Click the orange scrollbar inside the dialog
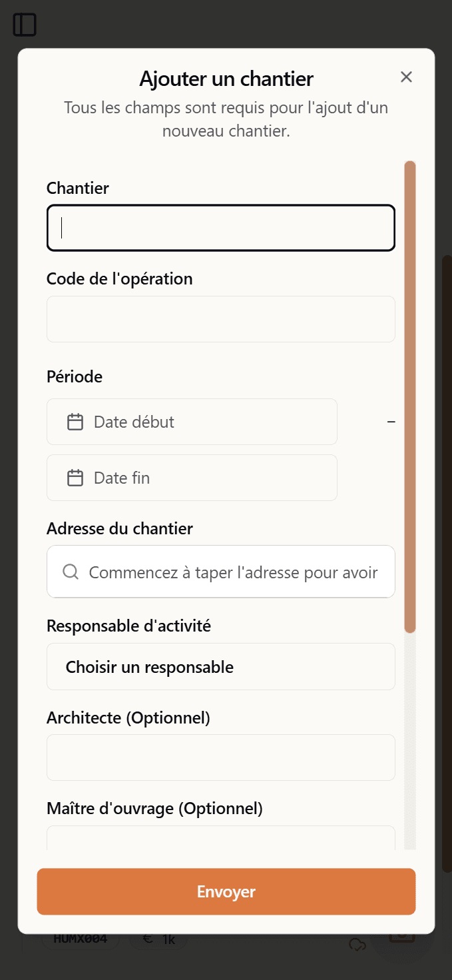The image size is (452, 980). coord(409,393)
